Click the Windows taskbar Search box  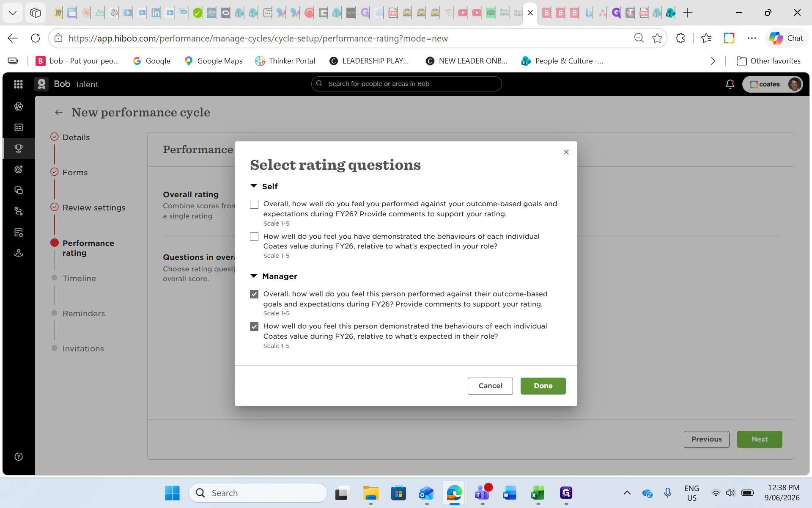[258, 493]
